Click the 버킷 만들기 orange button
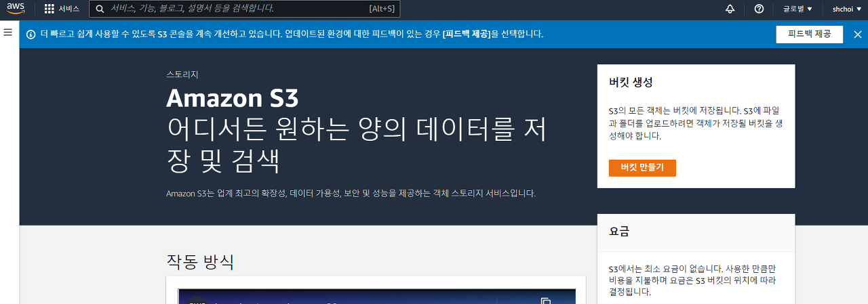The height and width of the screenshot is (304, 868). pyautogui.click(x=642, y=168)
